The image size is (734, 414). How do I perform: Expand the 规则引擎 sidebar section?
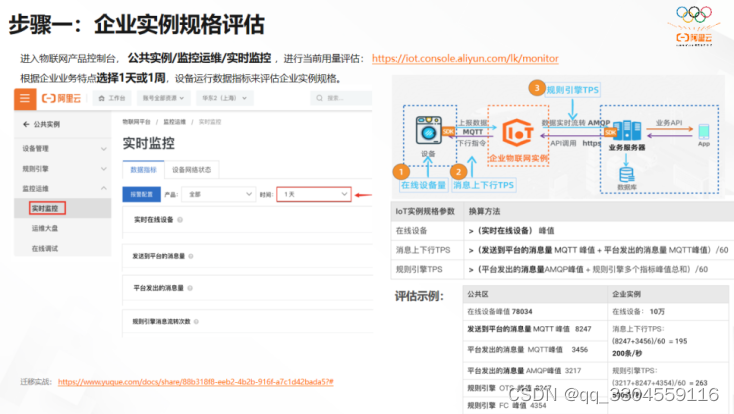click(63, 169)
